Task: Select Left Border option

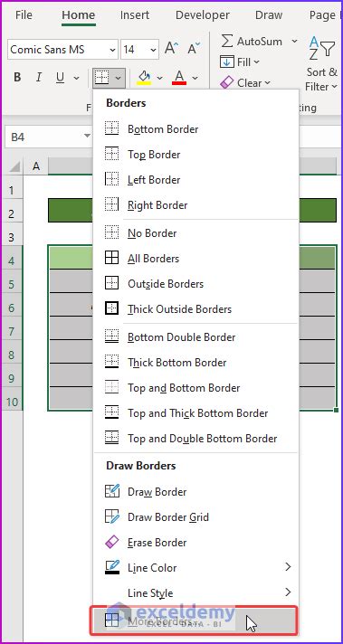Action: pyautogui.click(x=195, y=180)
